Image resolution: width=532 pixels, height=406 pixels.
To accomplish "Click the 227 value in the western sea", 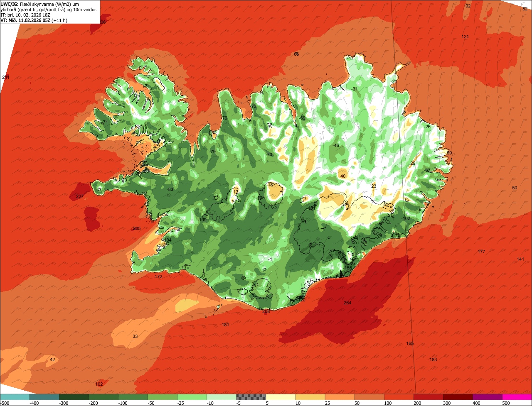I will (x=80, y=196).
